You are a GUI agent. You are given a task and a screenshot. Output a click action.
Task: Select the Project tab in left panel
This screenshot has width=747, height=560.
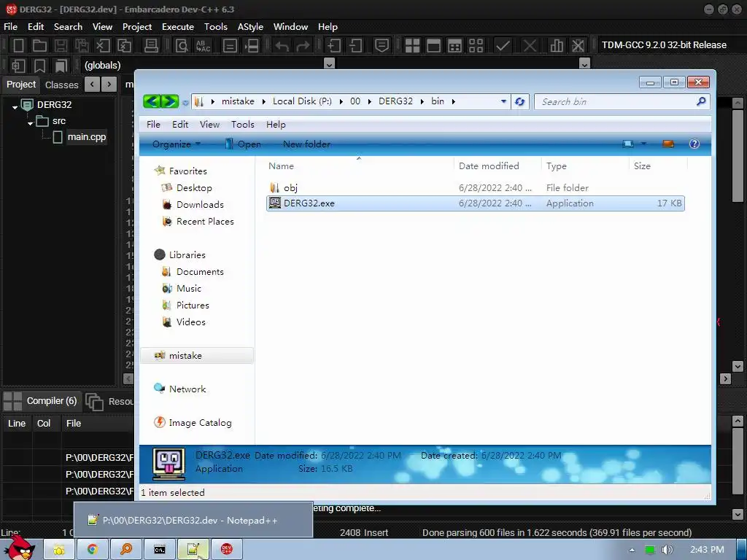coord(21,85)
